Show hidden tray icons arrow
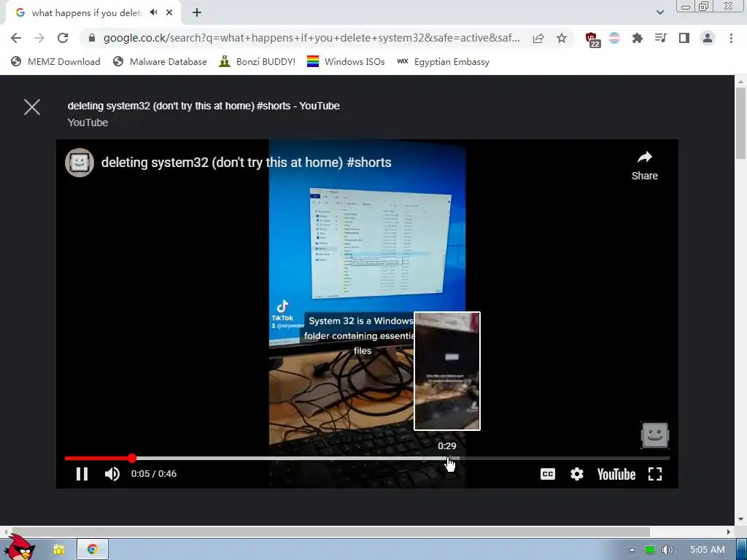 tap(632, 550)
